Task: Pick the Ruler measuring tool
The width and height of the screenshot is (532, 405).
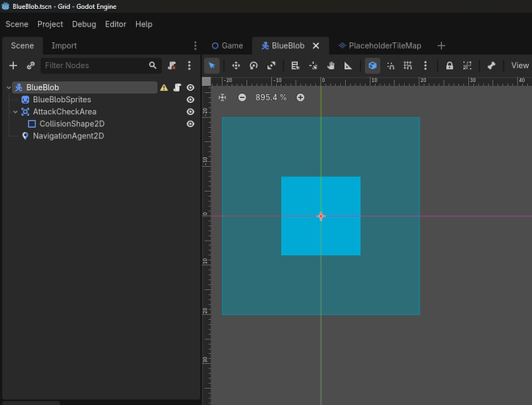Action: [x=349, y=66]
